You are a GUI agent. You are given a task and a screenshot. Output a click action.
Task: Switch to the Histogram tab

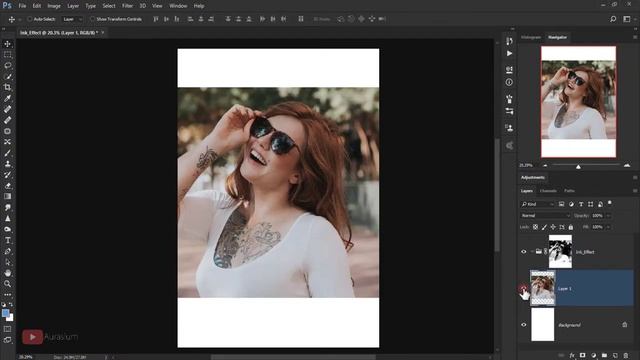(531, 37)
